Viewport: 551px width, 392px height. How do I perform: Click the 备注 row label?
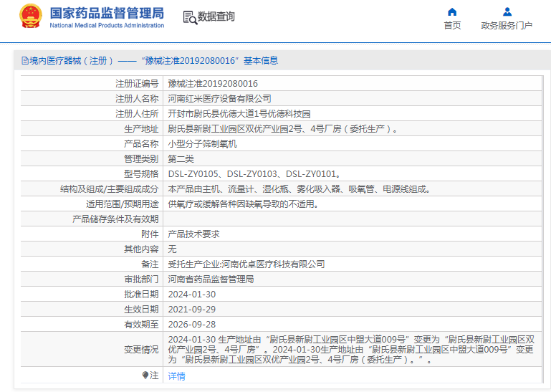click(150, 264)
